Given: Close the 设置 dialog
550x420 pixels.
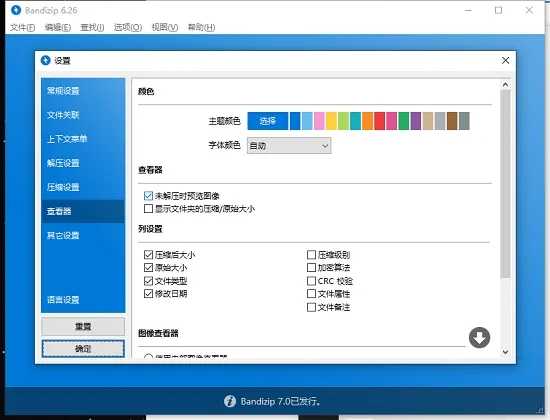Looking at the screenshot, I should click(x=505, y=60).
